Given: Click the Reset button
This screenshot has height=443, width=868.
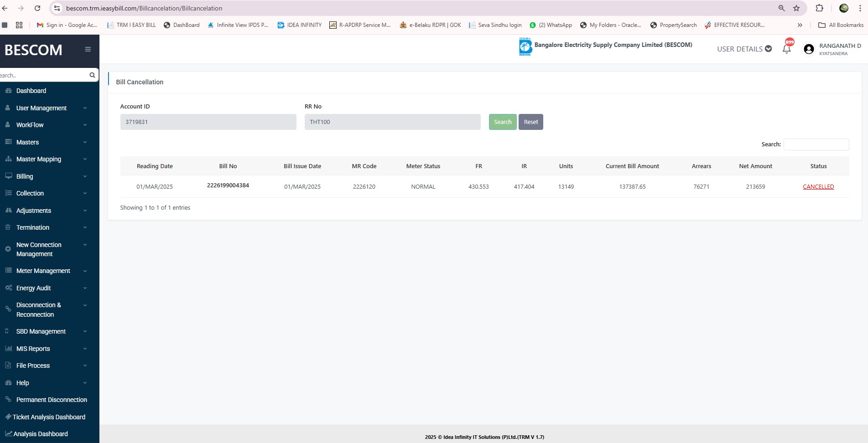Looking at the screenshot, I should [x=531, y=122].
